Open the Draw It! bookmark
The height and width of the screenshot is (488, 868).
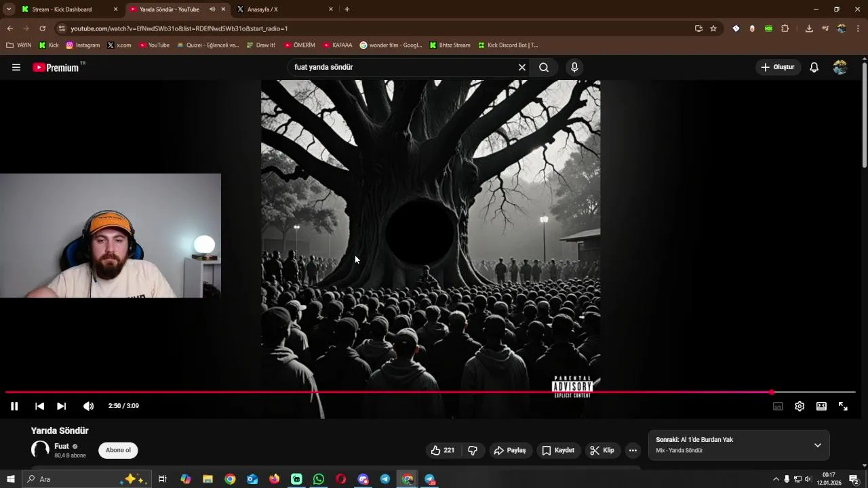[x=260, y=45]
